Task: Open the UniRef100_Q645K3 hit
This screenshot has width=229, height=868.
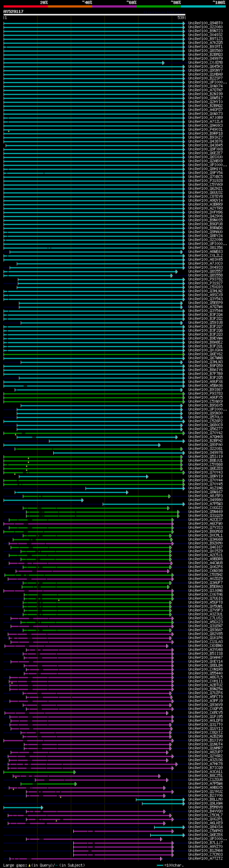Action: tap(205, 66)
